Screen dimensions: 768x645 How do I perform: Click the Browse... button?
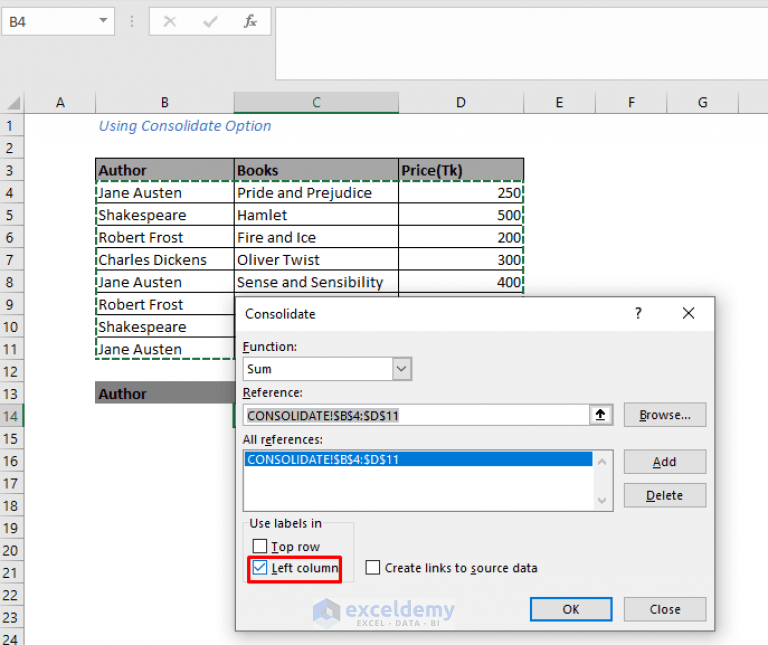(665, 415)
